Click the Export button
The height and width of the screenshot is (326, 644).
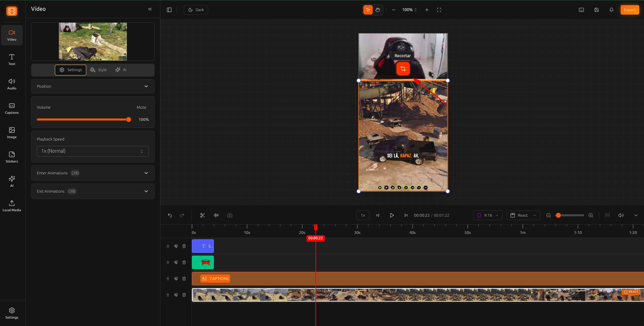click(629, 10)
